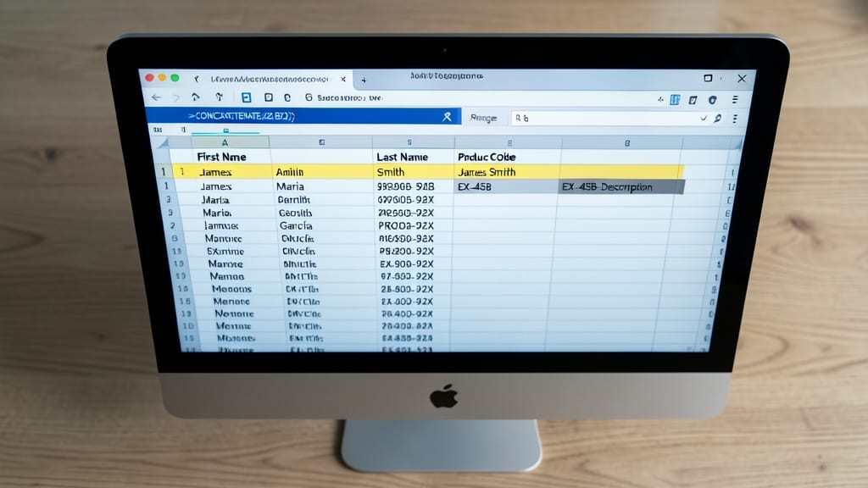Click the search magnifier beside the Range field
The height and width of the screenshot is (488, 868).
717,118
